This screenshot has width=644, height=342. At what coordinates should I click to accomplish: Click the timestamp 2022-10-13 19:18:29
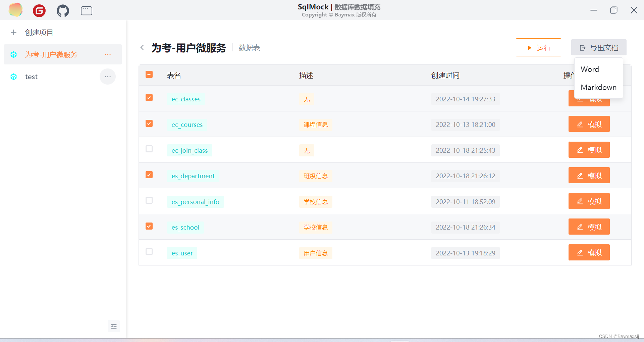[466, 253]
